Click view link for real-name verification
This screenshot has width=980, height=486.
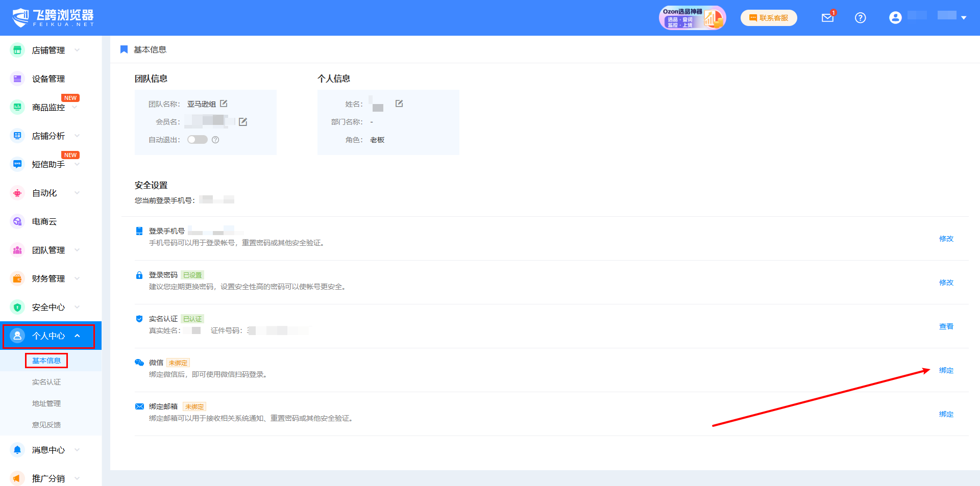pos(946,326)
